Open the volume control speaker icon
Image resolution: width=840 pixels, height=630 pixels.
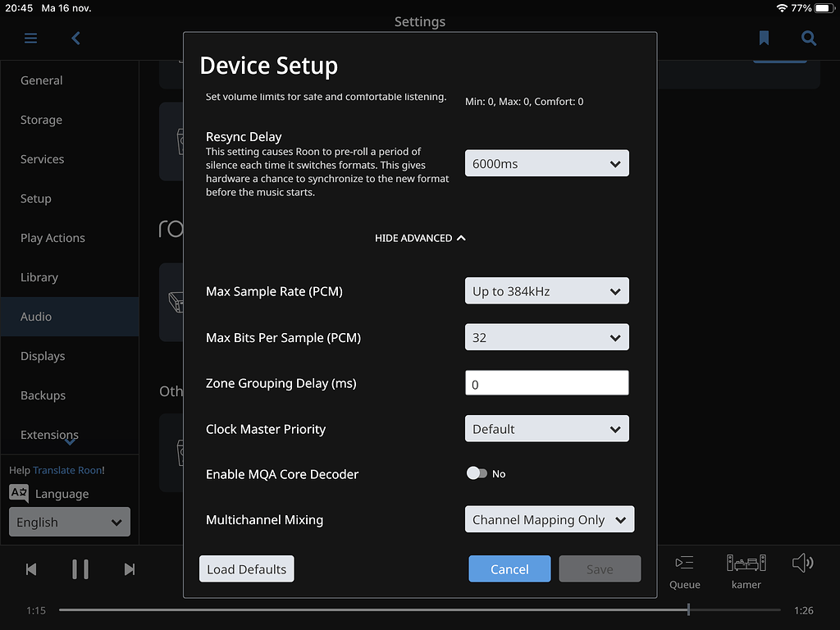click(x=802, y=563)
